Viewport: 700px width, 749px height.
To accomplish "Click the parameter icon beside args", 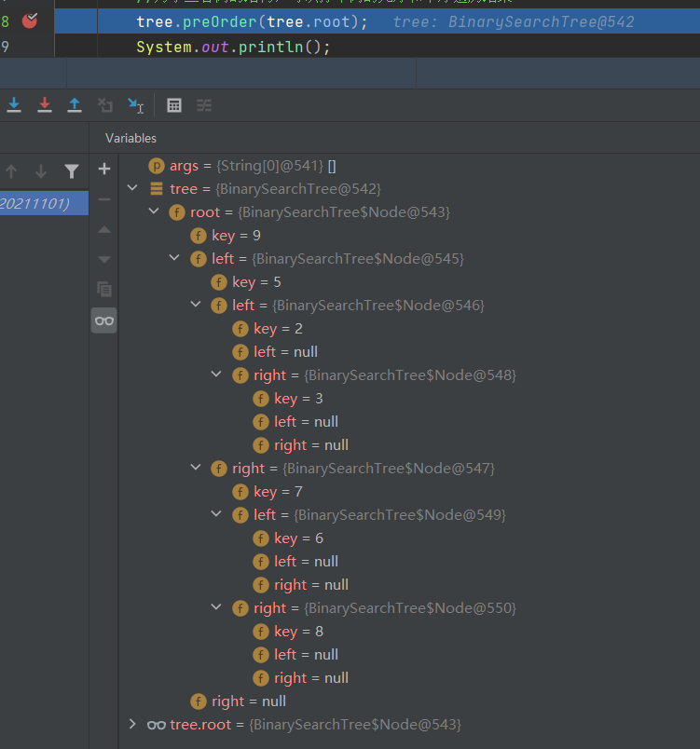I will (157, 166).
